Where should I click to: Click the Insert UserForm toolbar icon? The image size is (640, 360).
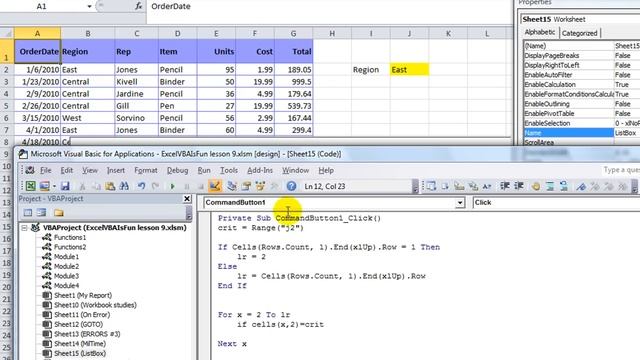44,186
